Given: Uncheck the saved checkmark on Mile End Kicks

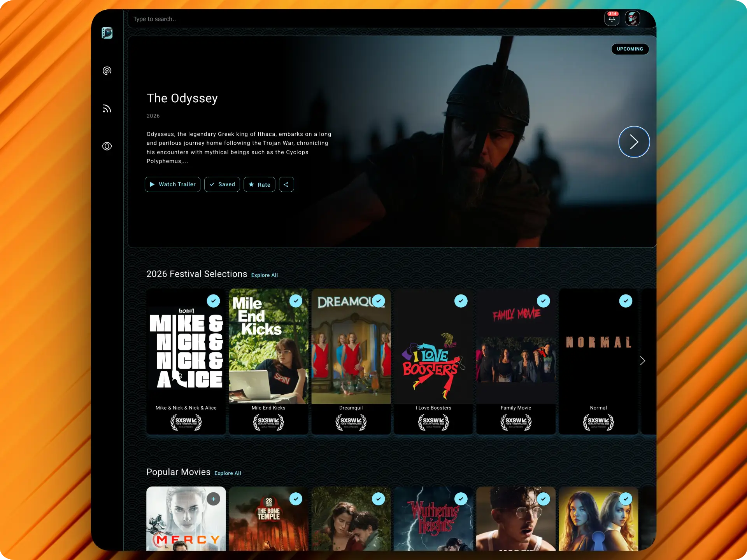Looking at the screenshot, I should point(296,301).
